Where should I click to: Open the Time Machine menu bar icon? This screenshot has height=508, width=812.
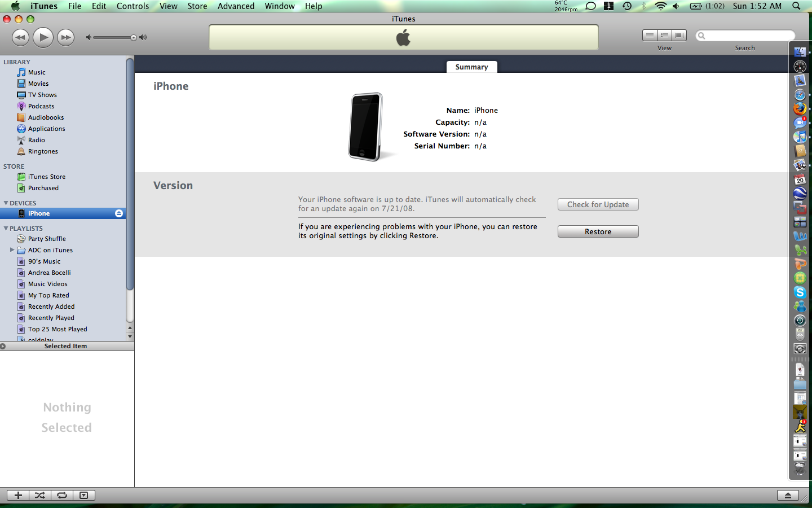click(627, 6)
